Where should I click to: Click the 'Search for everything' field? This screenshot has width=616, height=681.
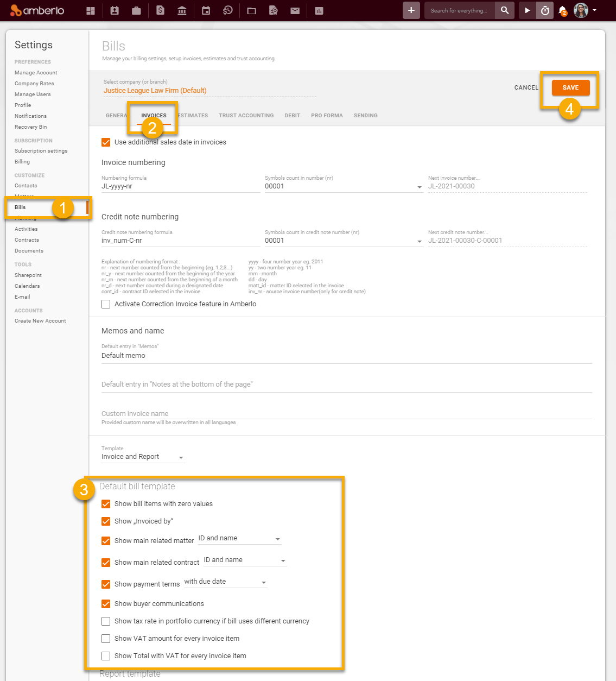(x=459, y=10)
